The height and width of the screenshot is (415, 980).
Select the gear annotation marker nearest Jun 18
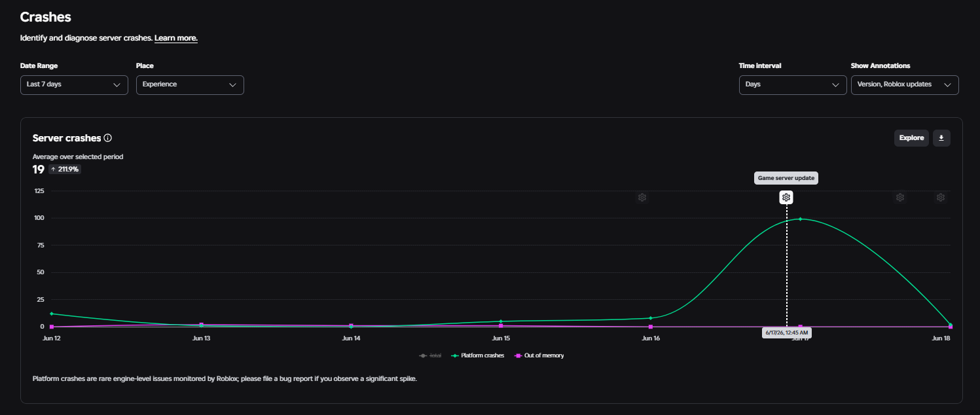tap(941, 197)
